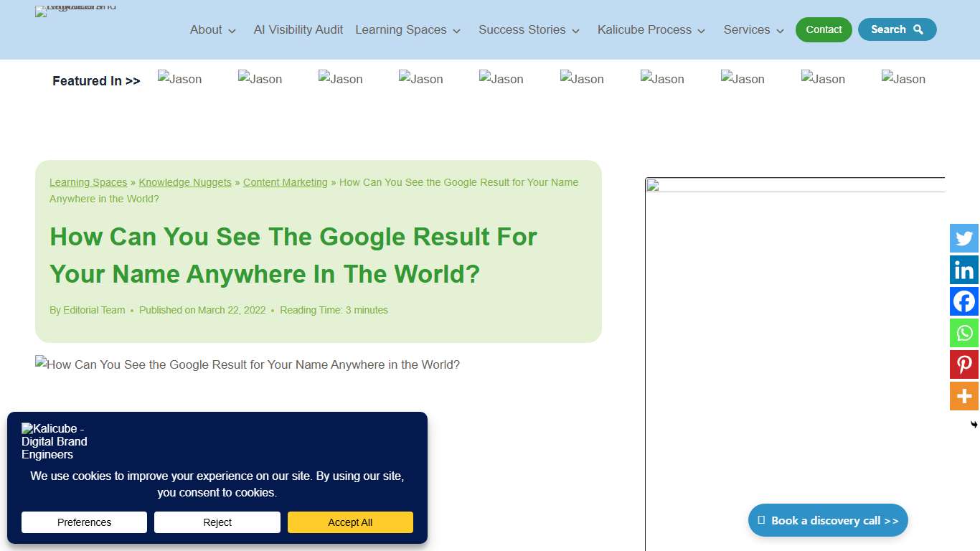Click the magnifying glass search icon
The width and height of the screenshot is (980, 551).
click(x=918, y=29)
